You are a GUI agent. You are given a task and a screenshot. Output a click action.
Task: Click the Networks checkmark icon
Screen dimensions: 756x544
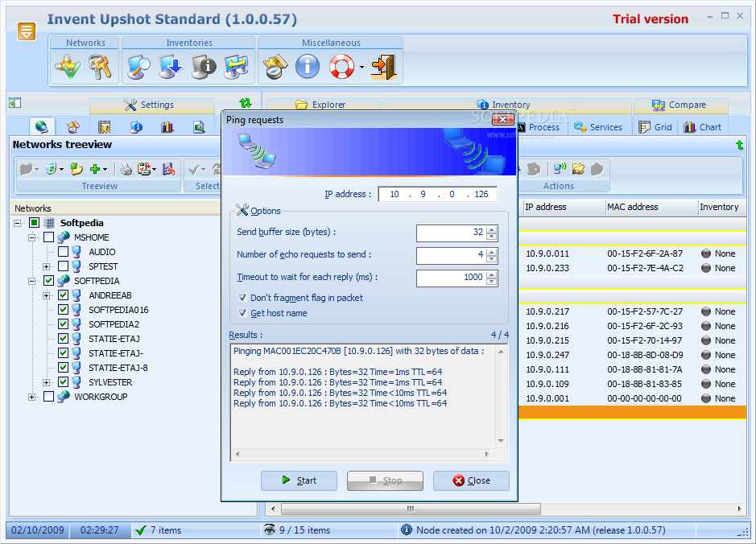(x=68, y=67)
